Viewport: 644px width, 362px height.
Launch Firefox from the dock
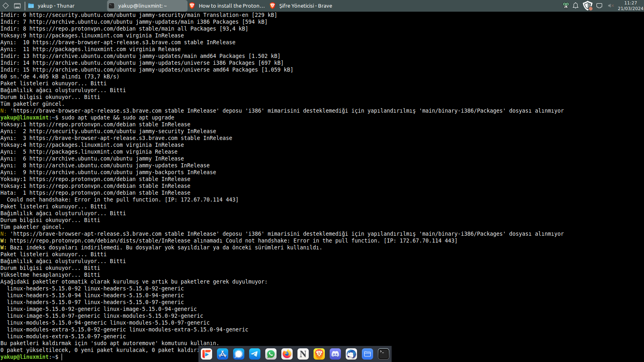tap(287, 354)
